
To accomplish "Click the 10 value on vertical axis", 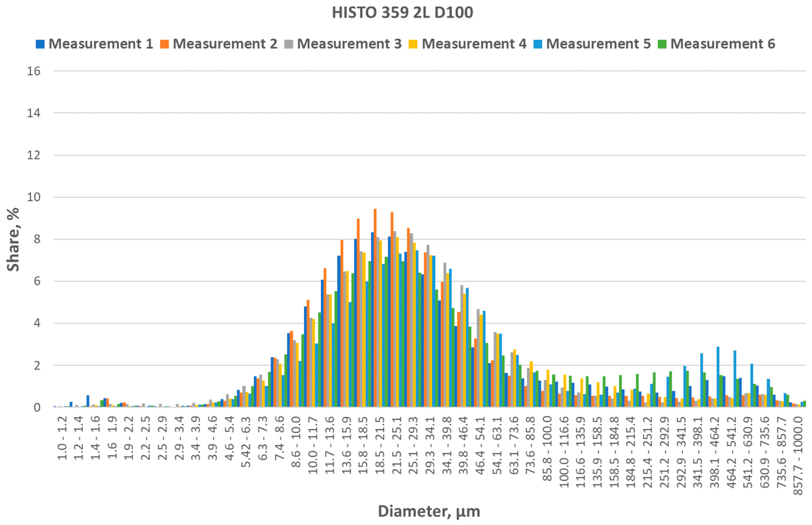I will (x=34, y=197).
